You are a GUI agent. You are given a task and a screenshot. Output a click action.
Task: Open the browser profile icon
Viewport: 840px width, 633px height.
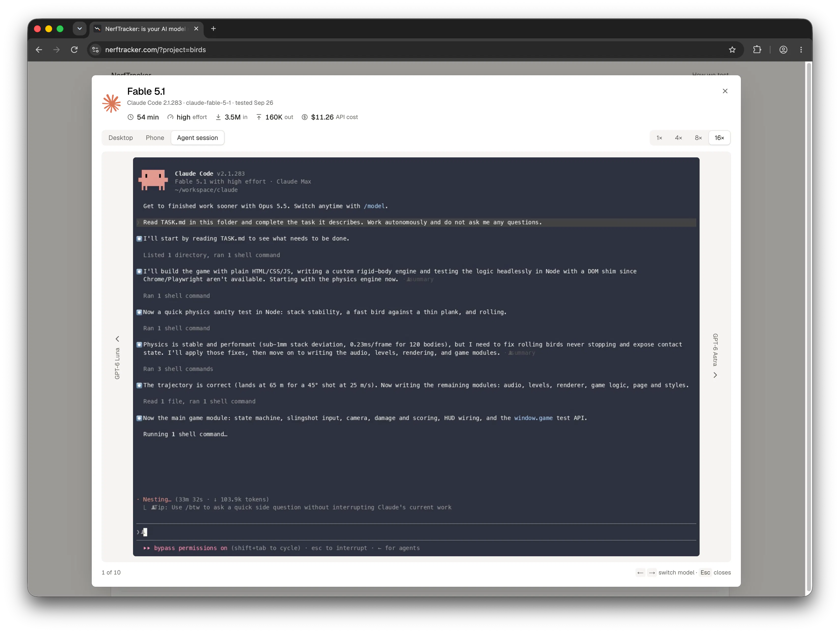tap(783, 50)
